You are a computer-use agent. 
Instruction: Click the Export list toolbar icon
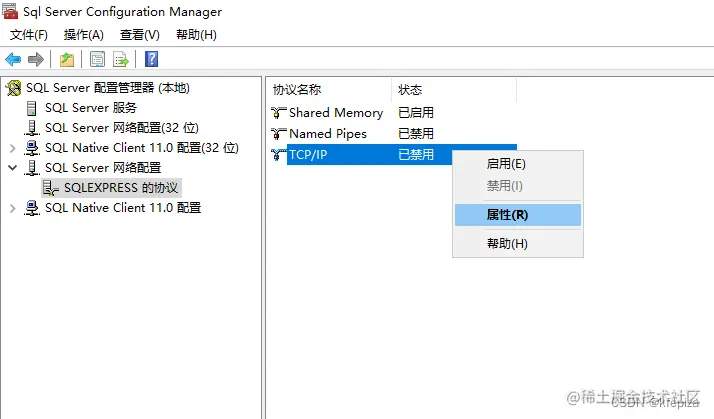(x=121, y=59)
